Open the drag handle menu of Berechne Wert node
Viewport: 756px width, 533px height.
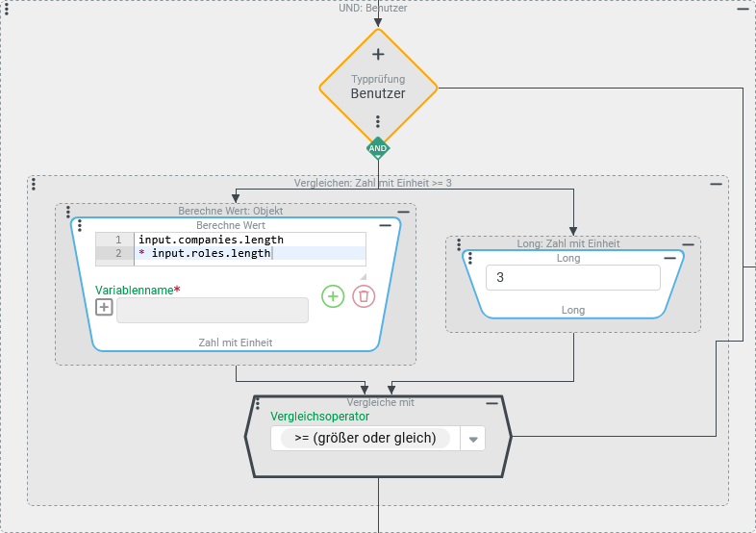pyautogui.click(x=82, y=226)
